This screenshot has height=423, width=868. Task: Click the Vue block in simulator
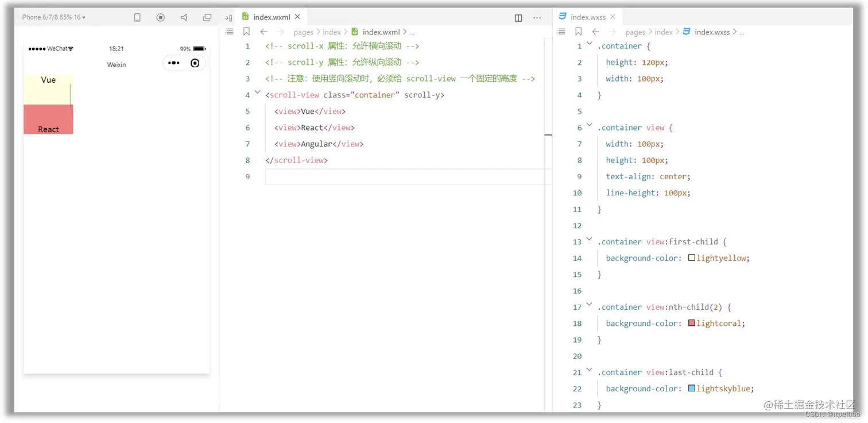48,90
